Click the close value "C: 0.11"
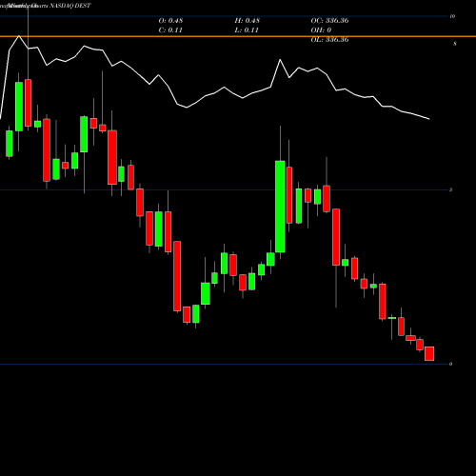Viewport: 476px width, 476px height. (170, 30)
